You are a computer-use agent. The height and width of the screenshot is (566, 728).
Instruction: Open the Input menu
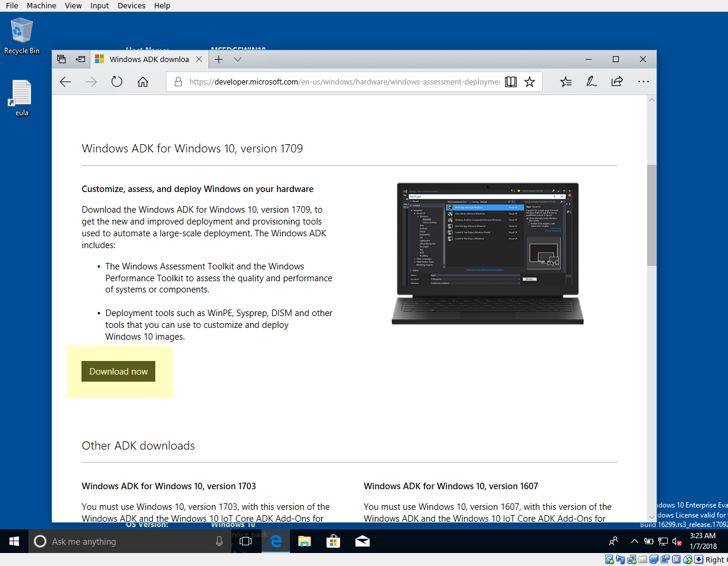(x=99, y=5)
